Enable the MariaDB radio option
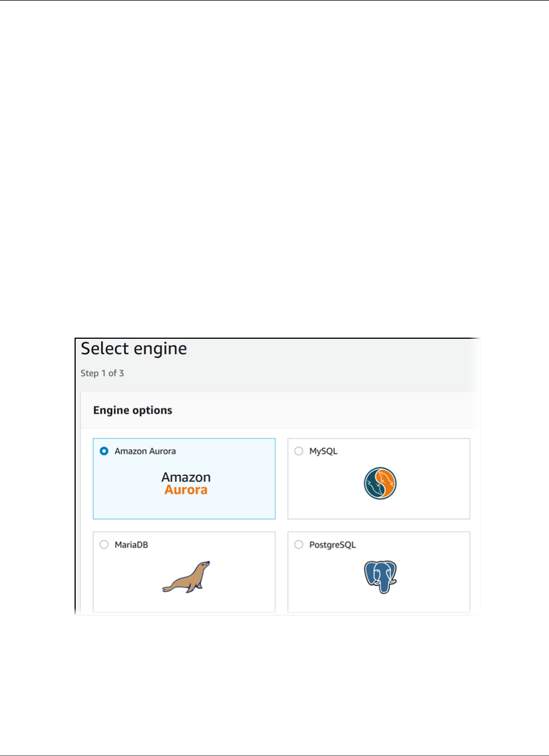Viewport: 549px width, 756px height. coord(104,545)
